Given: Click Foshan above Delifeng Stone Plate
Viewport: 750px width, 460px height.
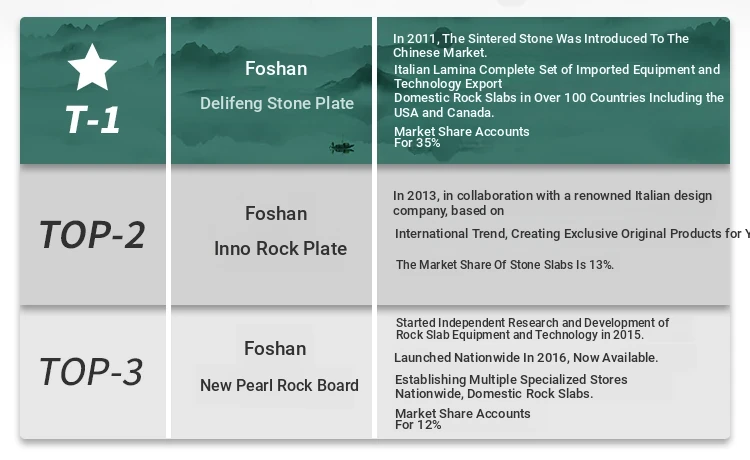Looking at the screenshot, I should pos(276,69).
